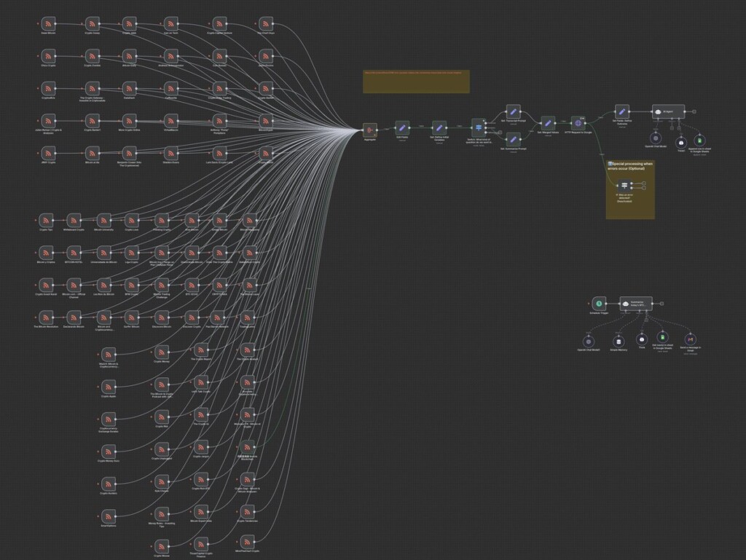Click the Summarize today's BTC agent node
The image size is (746, 560).
tap(636, 303)
